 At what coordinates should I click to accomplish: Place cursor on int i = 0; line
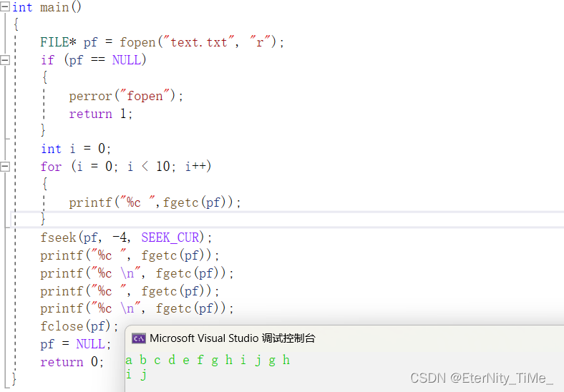pos(76,149)
